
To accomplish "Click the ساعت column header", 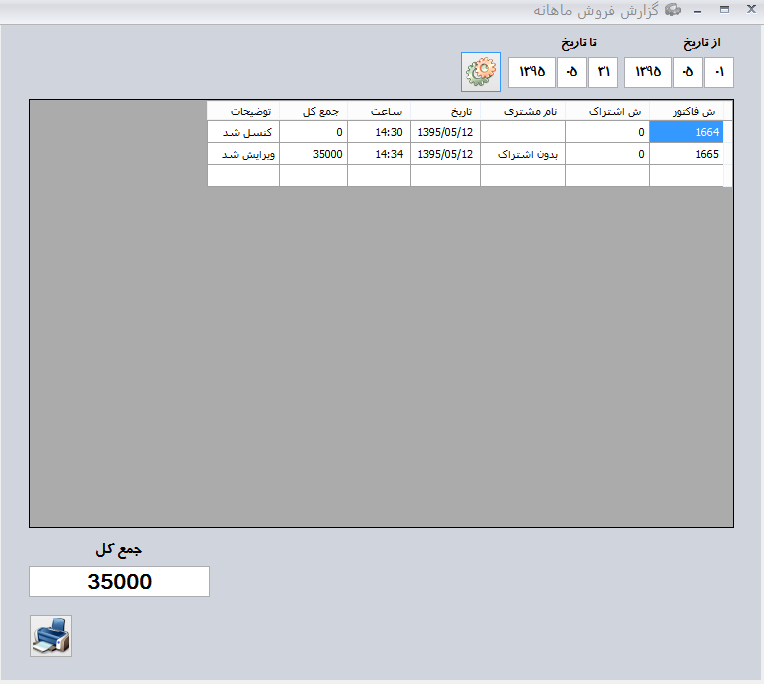I will 379,112.
